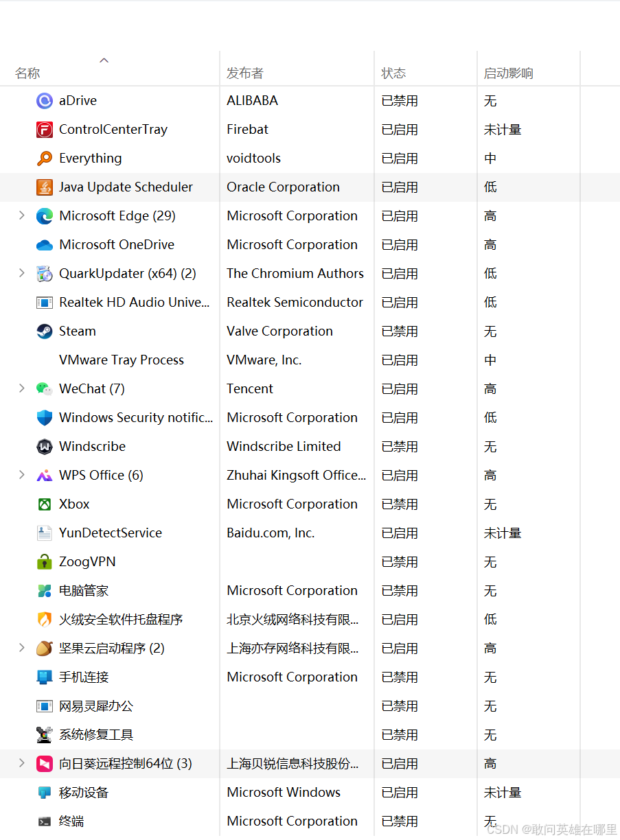Click the 低 impact for Java Update Scheduler
Viewport: 620px width, 840px height.
pyautogui.click(x=490, y=187)
